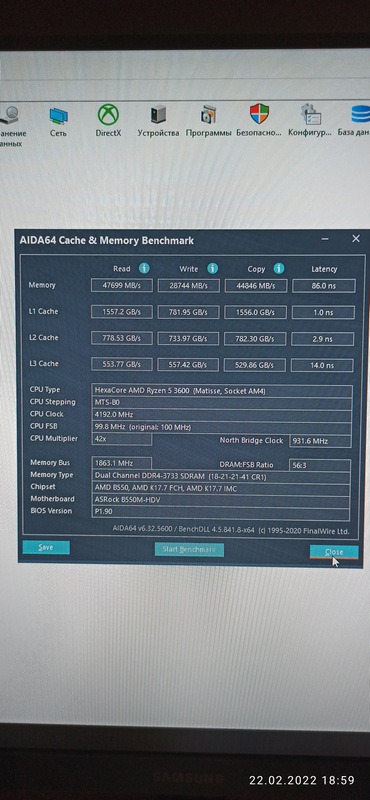Image resolution: width=370 pixels, height=800 pixels.
Task: Select Memory Write value 28744 MB/s
Action: click(189, 286)
